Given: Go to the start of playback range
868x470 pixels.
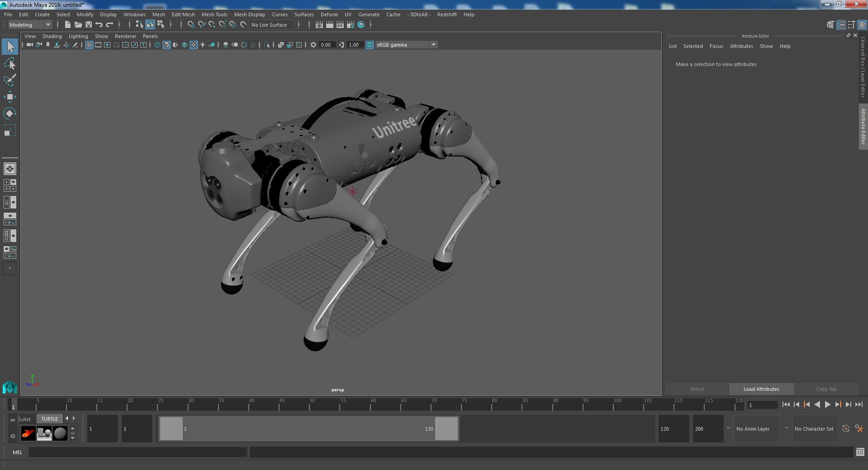Looking at the screenshot, I should tap(786, 405).
